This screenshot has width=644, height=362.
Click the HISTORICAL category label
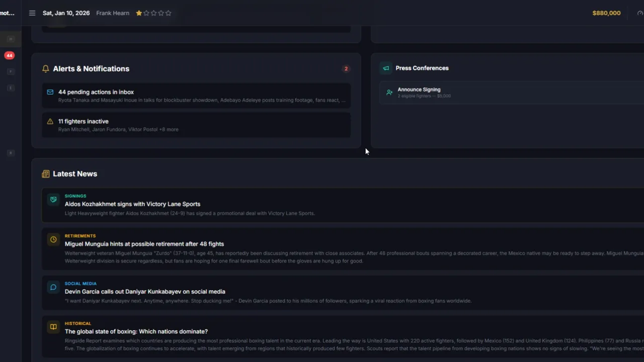[78, 323]
